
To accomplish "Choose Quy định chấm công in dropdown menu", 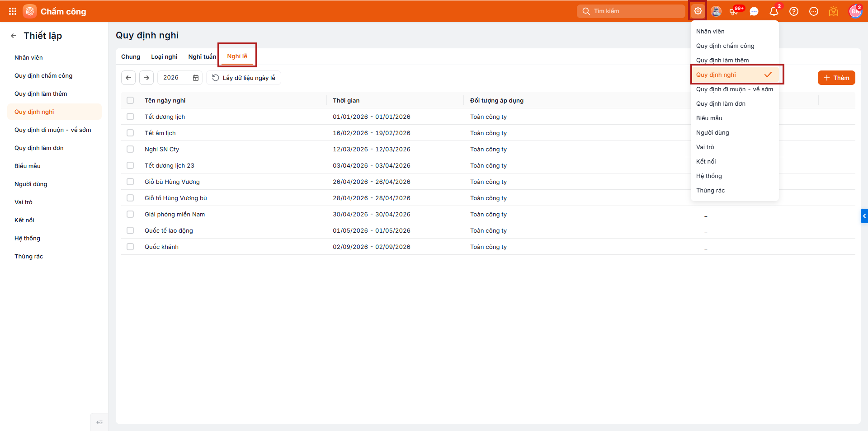I will click(x=735, y=46).
